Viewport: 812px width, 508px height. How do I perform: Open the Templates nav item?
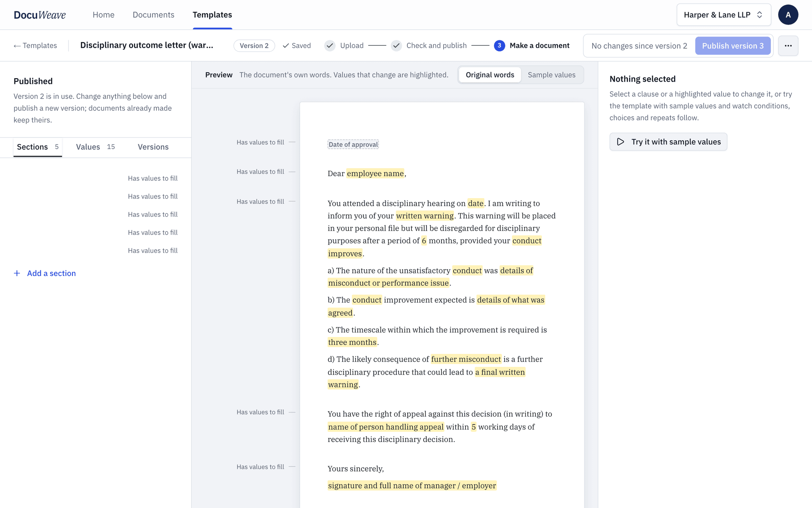tap(212, 15)
